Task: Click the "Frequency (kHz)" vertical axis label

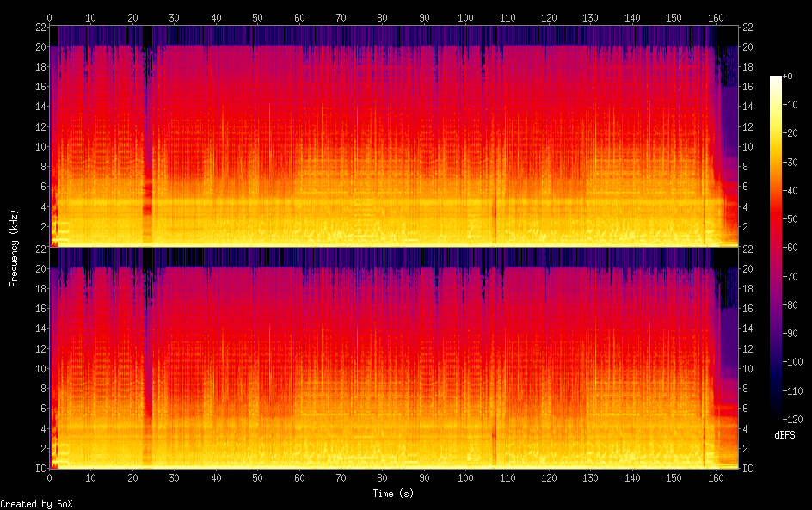Action: [x=14, y=248]
